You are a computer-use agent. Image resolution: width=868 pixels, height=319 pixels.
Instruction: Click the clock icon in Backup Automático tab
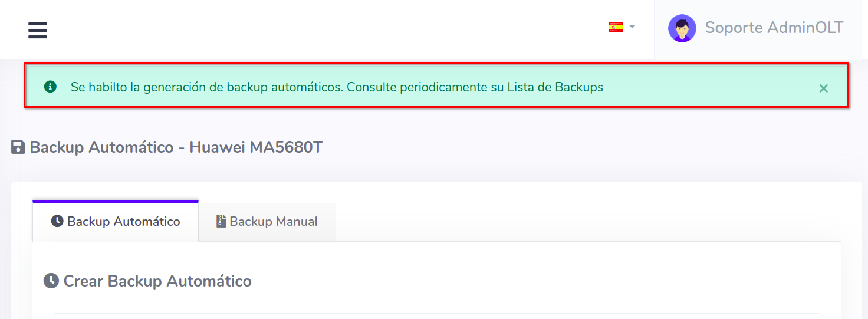pyautogui.click(x=57, y=222)
